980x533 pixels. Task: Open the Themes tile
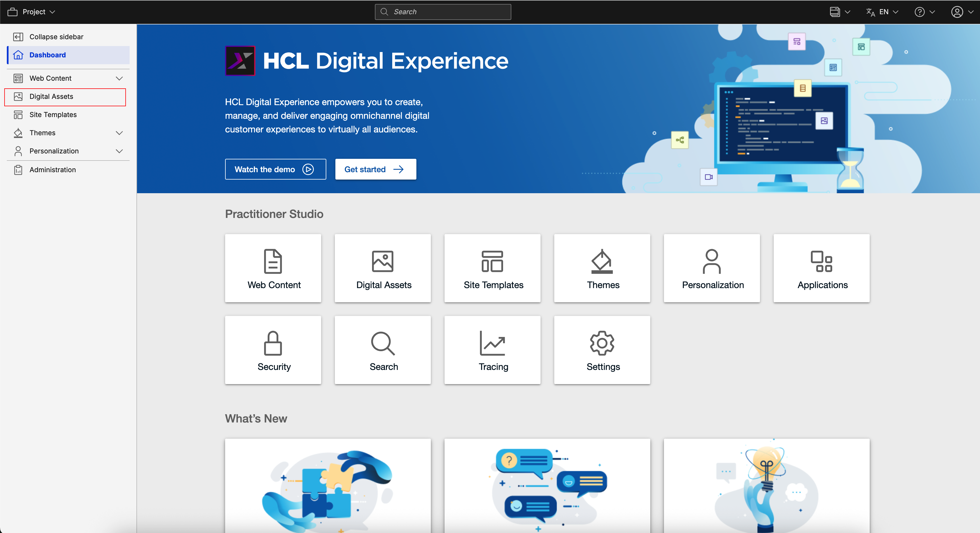pyautogui.click(x=602, y=268)
